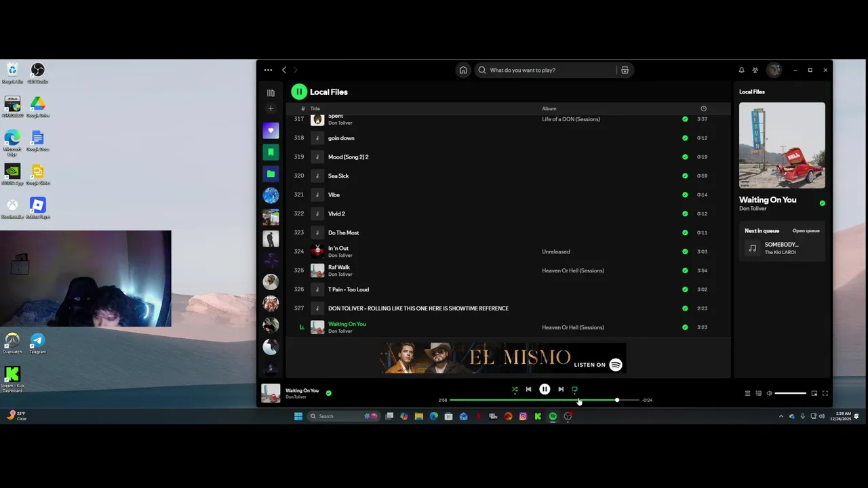Click the taskbar Search box
Screen dimensions: 868x488
[345, 416]
